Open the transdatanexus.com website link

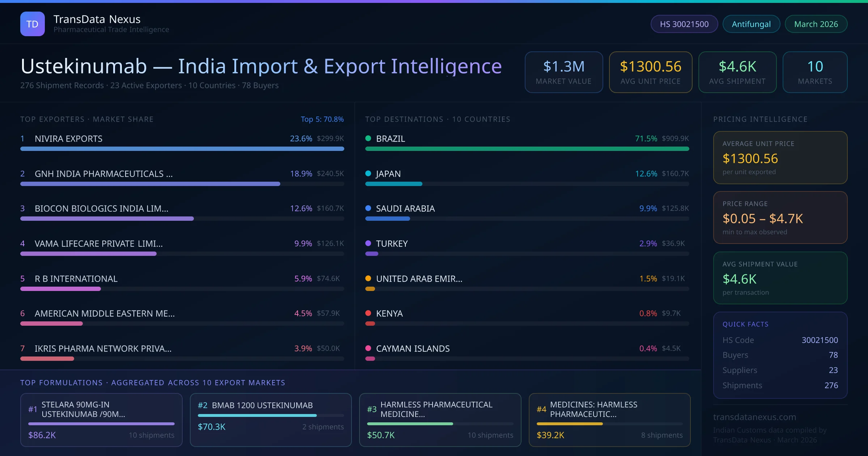(x=754, y=417)
